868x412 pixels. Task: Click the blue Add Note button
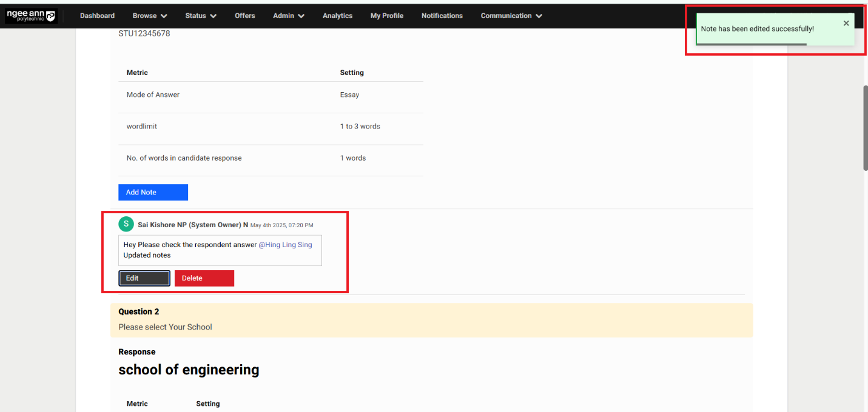(x=153, y=192)
